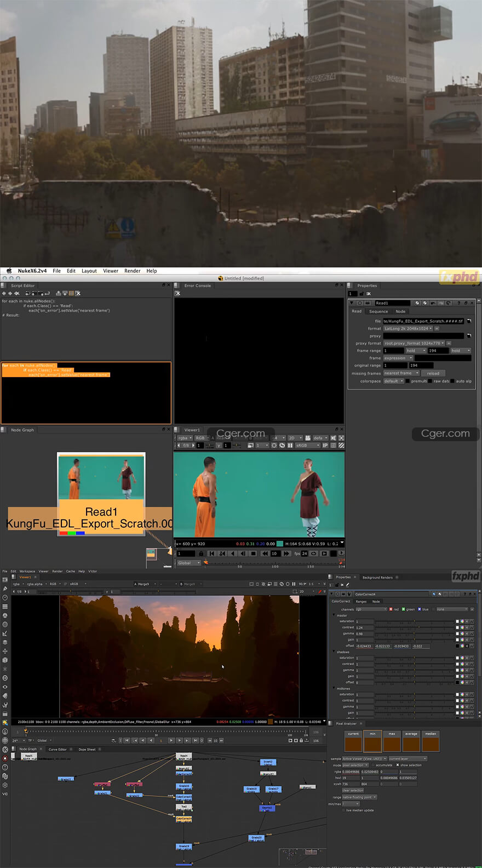Toggle the blue channel checkbox
Viewport: 482px width, 868px height.
[420, 609]
